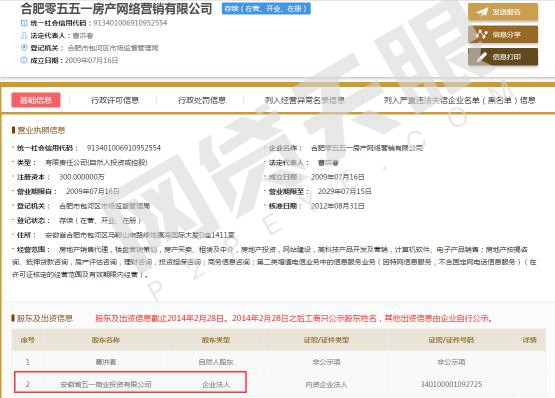Image resolution: width=555 pixels, height=398 pixels.
Task: Open the 列入经营异常名录信息 tab
Action: coord(304,100)
